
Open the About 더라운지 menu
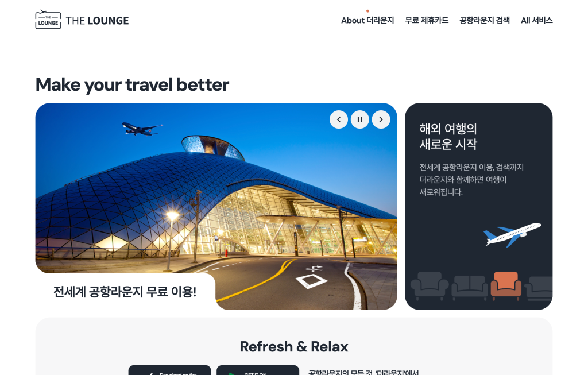click(367, 20)
